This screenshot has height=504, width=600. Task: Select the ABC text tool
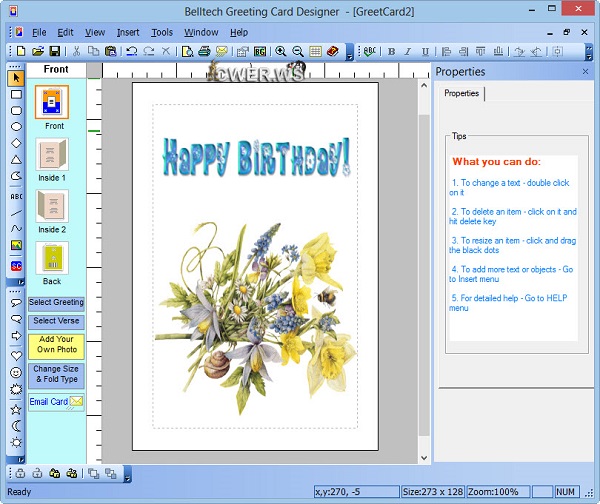[16, 196]
